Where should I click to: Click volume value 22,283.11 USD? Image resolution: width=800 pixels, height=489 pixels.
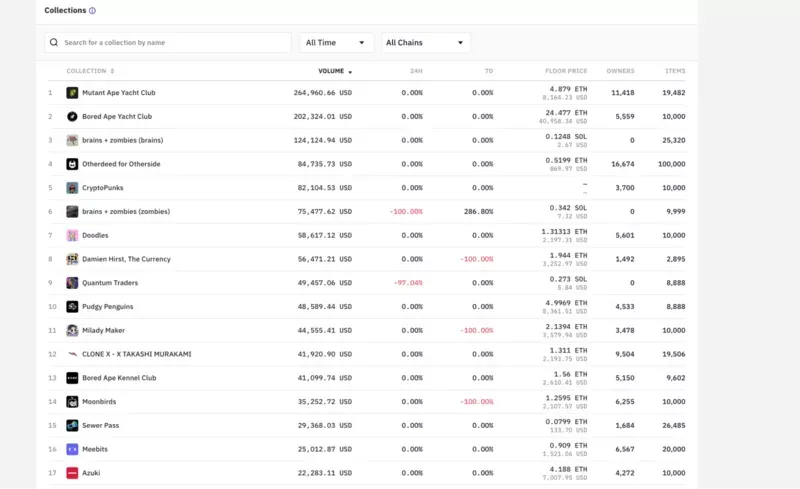tap(324, 473)
